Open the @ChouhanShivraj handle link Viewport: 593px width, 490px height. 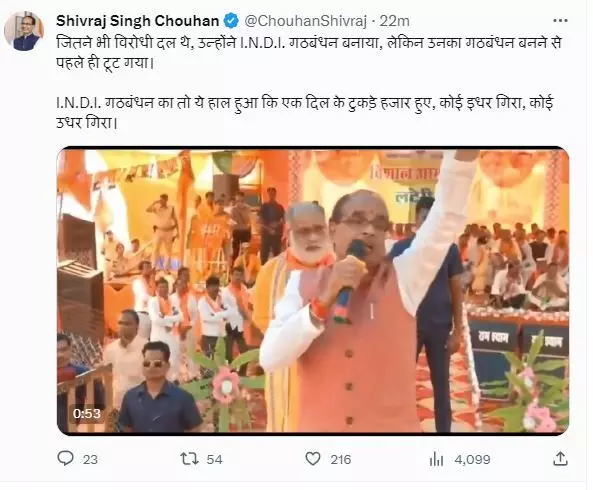coord(306,21)
